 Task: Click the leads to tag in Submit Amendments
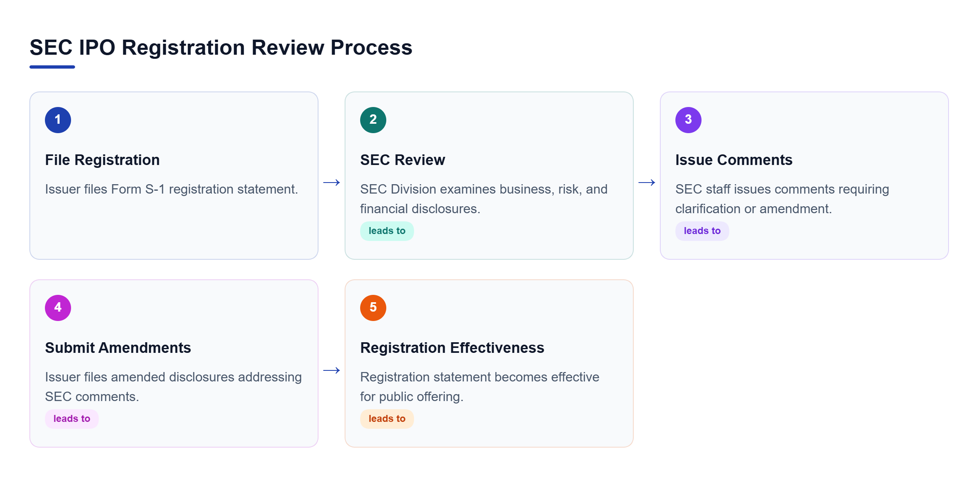click(72, 419)
